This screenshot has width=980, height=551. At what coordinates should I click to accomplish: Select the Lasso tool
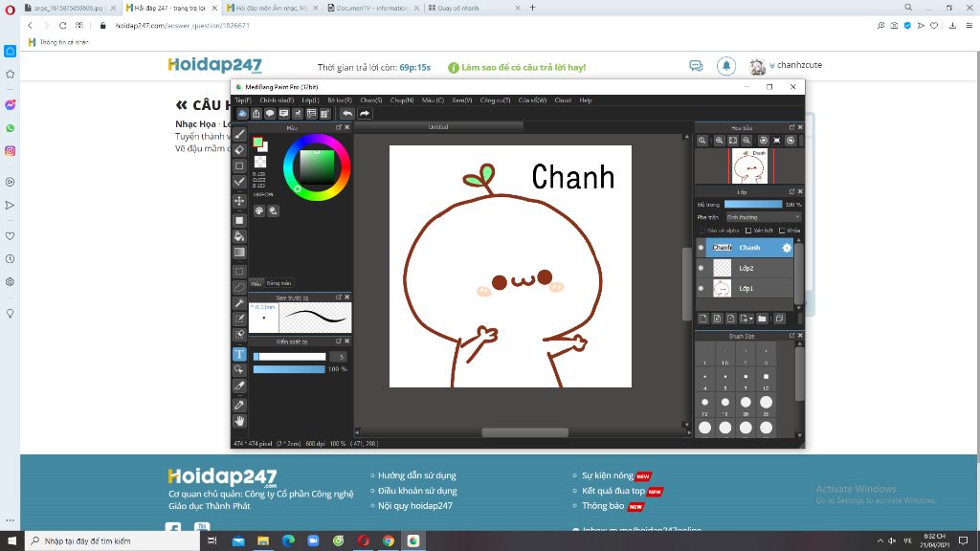pos(239,287)
